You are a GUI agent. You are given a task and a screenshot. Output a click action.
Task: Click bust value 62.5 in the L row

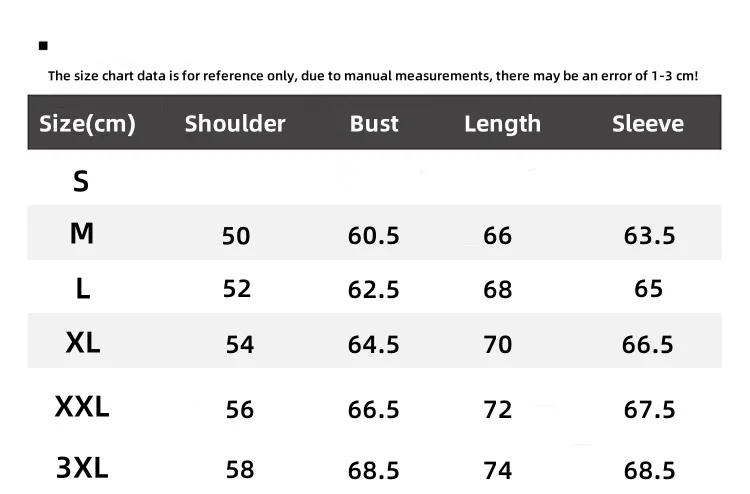[374, 290]
